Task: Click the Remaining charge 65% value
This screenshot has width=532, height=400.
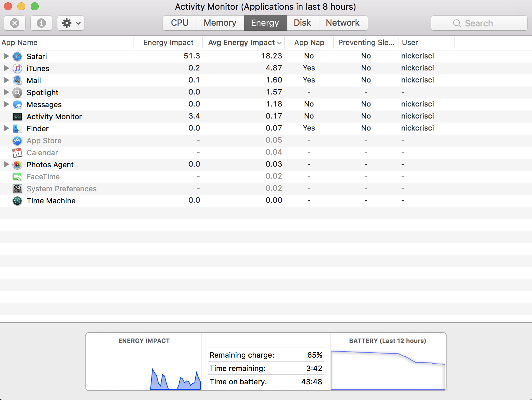Action: 315,355
